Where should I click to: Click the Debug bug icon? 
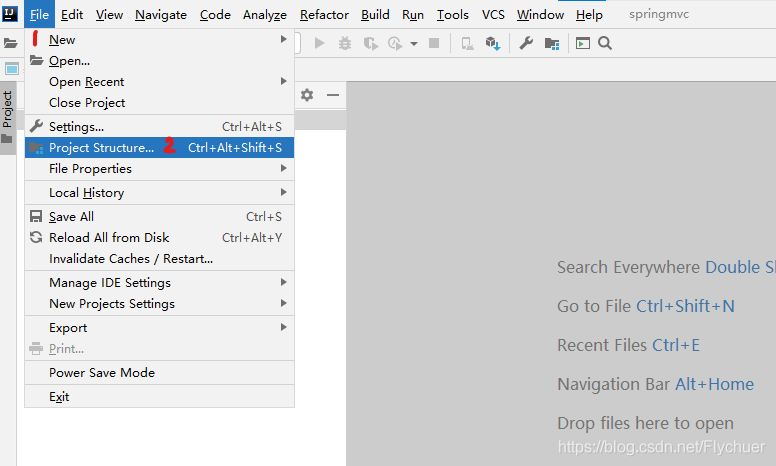tap(344, 44)
